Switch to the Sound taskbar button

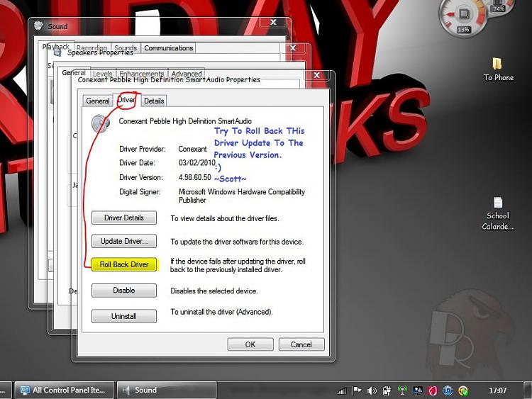[166, 390]
